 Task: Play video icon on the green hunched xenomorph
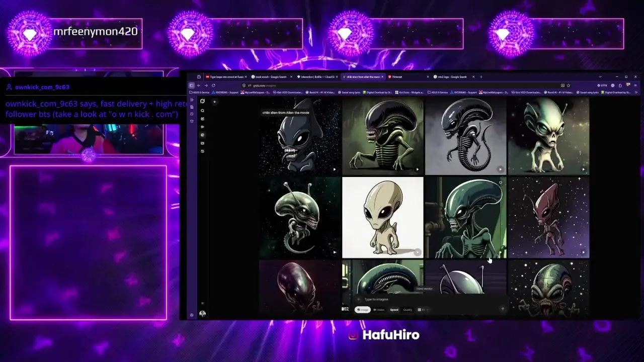click(417, 169)
